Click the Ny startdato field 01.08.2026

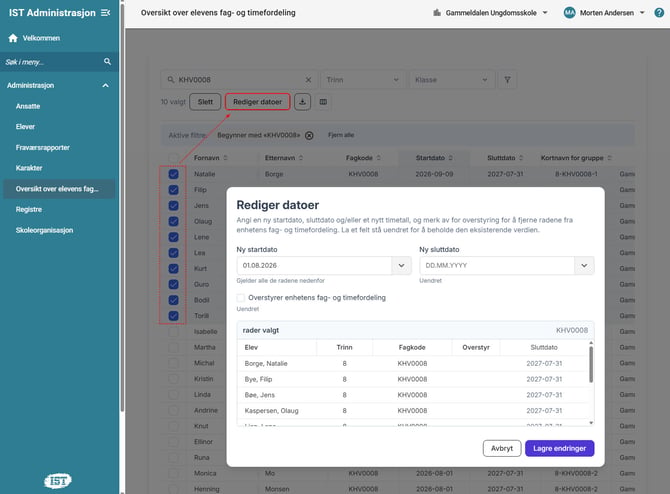click(x=314, y=265)
